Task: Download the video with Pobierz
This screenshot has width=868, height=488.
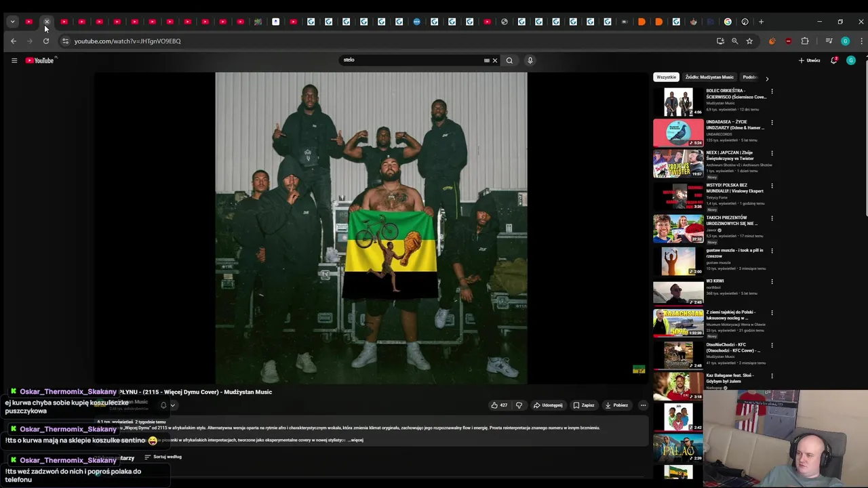Action: tap(616, 405)
